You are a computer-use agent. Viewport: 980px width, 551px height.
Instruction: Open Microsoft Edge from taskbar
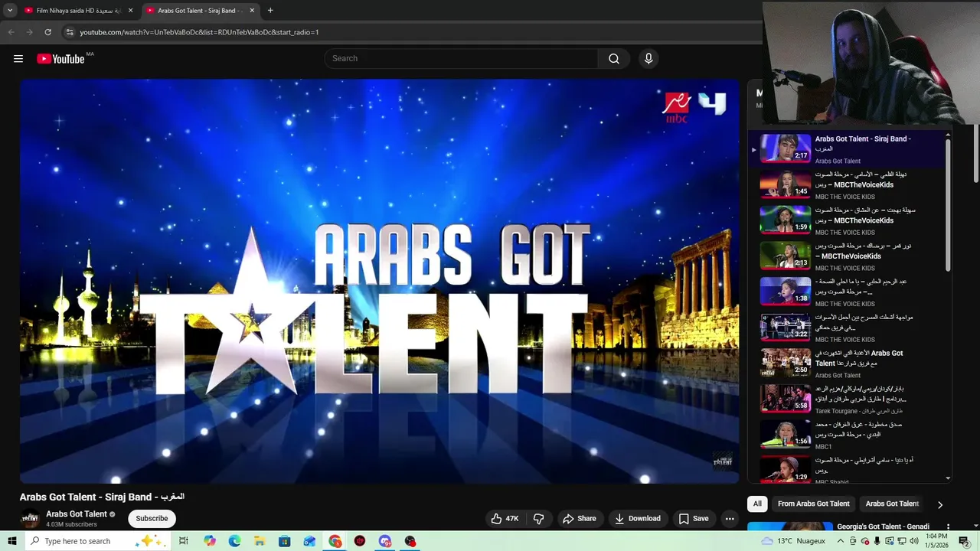click(x=234, y=541)
